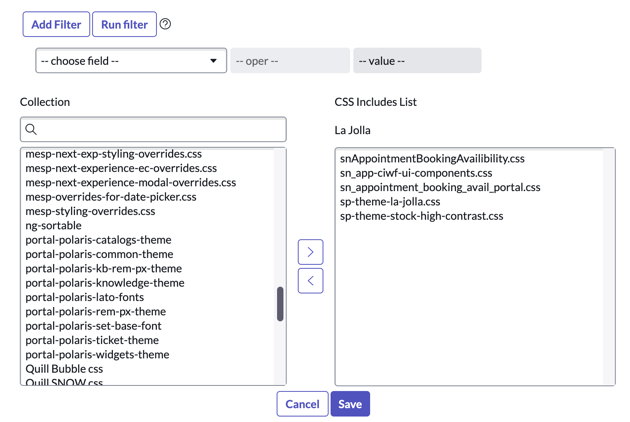Click the disabled oper dropdown
The height and width of the screenshot is (422, 630).
(290, 61)
